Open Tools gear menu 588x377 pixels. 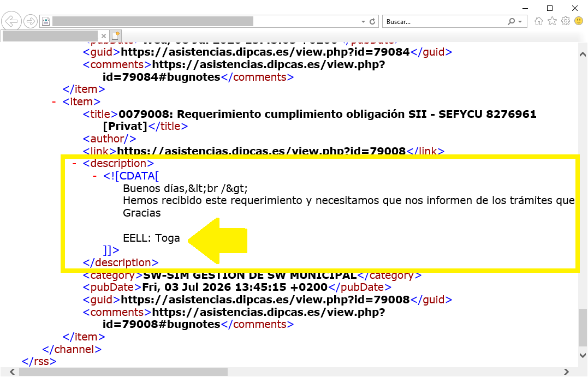tap(566, 21)
